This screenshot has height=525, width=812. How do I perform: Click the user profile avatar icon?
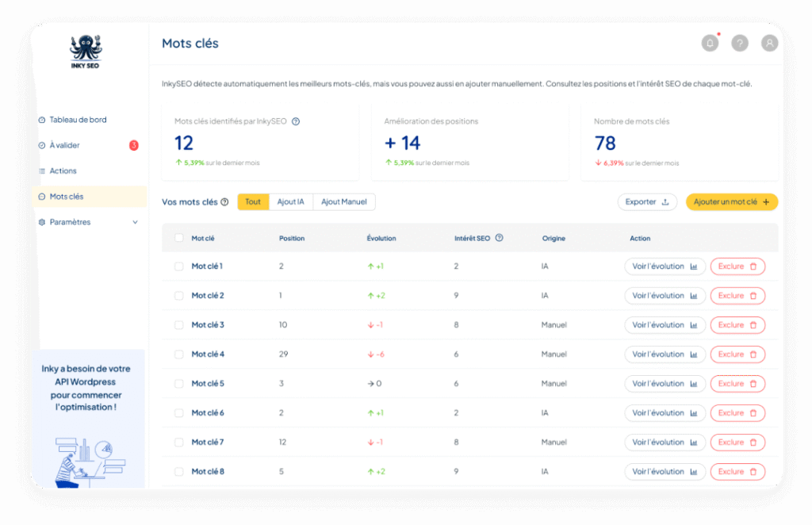click(x=769, y=44)
